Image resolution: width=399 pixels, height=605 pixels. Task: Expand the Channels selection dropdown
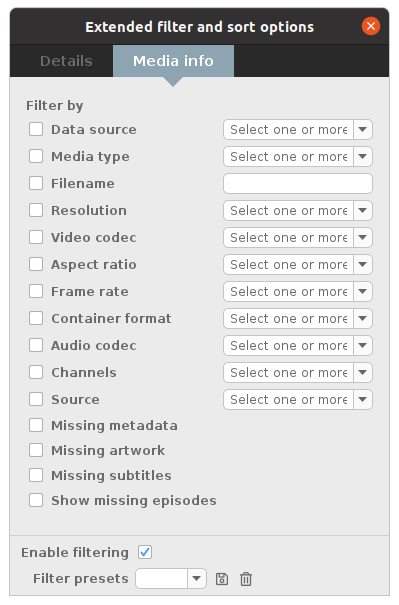click(298, 372)
